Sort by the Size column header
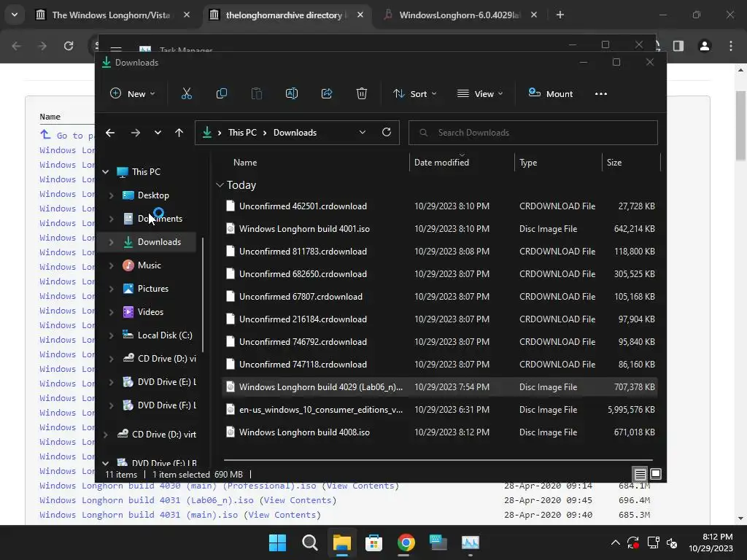 pos(614,163)
